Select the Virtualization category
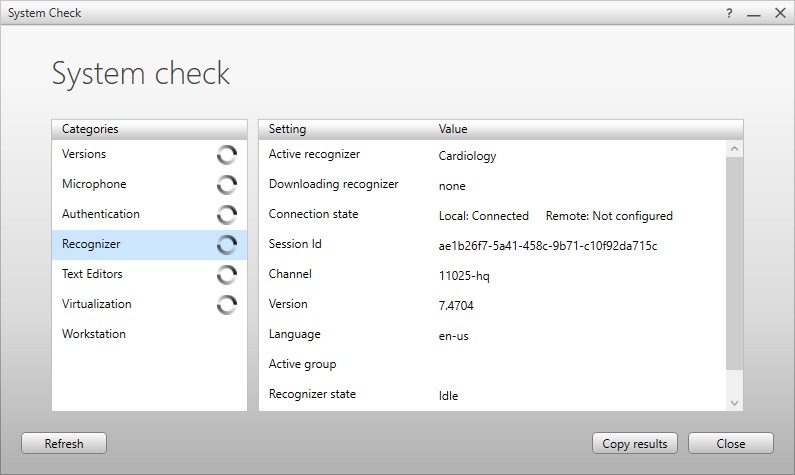 click(x=96, y=304)
